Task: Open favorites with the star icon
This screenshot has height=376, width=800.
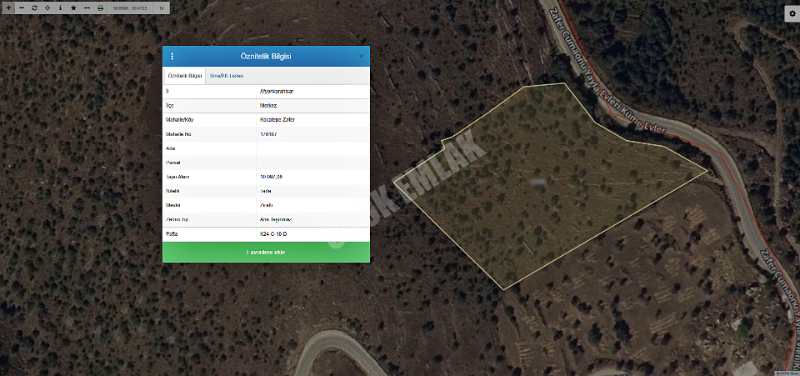Action: pyautogui.click(x=73, y=8)
